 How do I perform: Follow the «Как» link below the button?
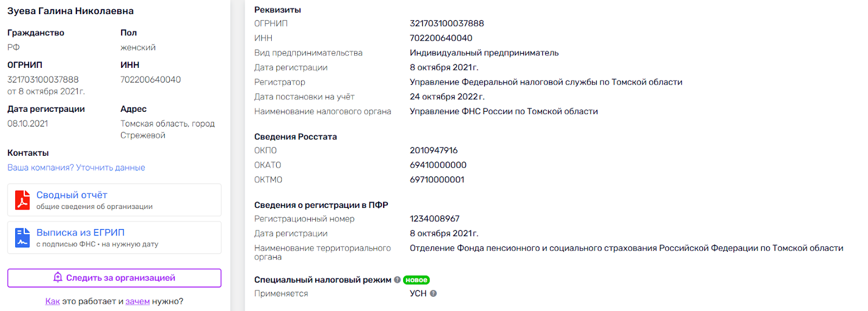pos(53,301)
